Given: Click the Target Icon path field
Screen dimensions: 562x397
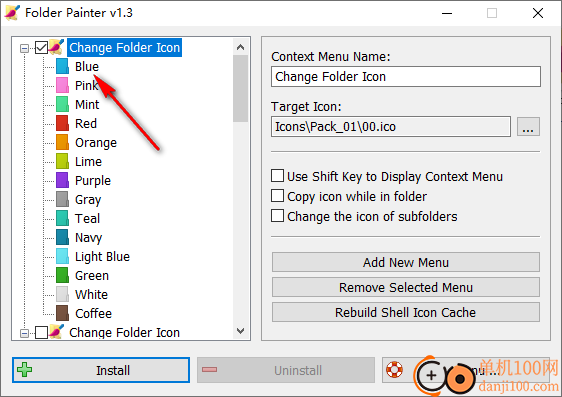Looking at the screenshot, I should click(x=391, y=126).
